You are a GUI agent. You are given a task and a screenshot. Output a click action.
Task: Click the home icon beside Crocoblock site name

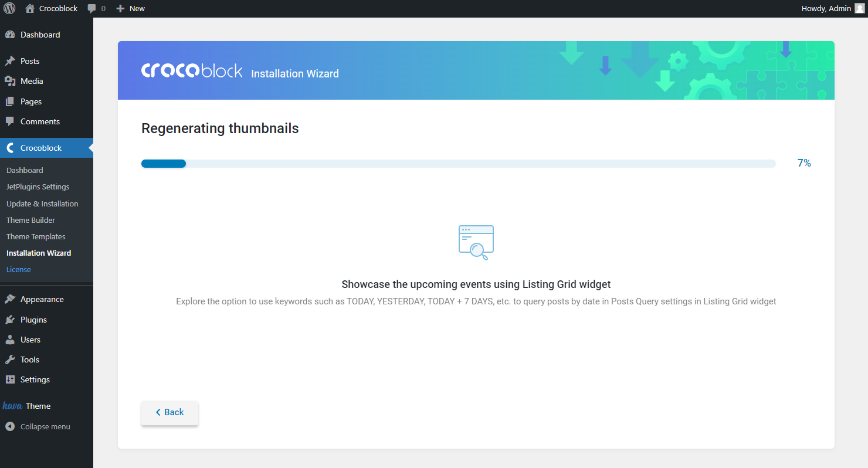30,8
